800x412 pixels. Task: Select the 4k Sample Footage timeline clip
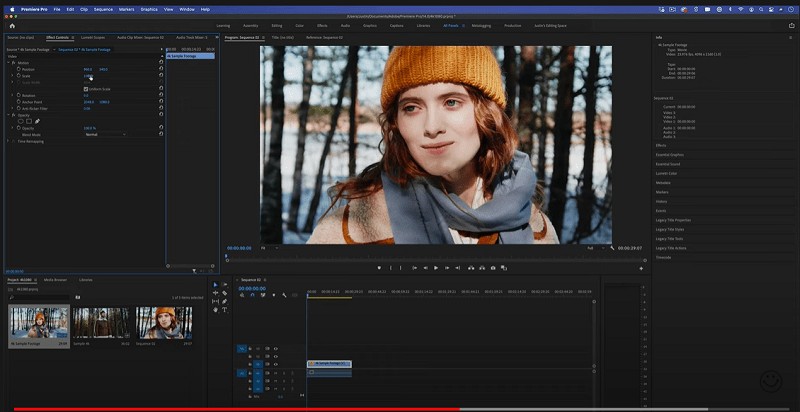coord(329,364)
